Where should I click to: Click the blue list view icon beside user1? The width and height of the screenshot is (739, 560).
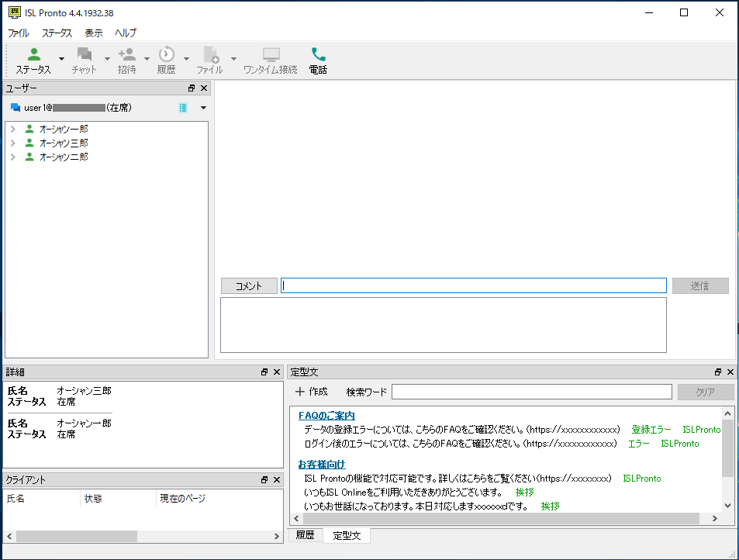(x=183, y=108)
